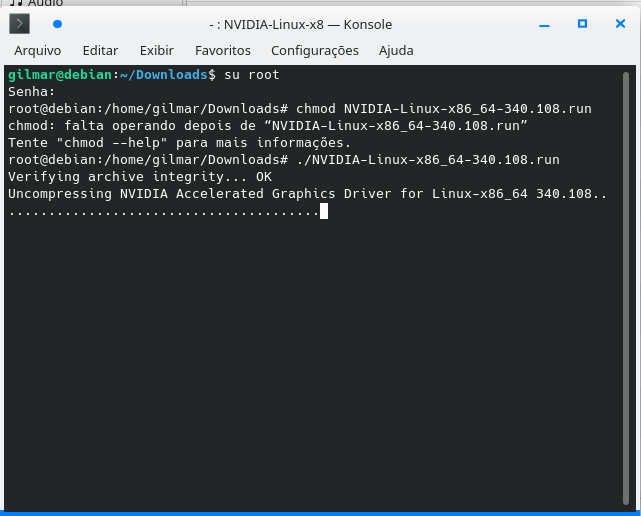Screen dimensions: 641x516
Task: Open the Ajuda menu
Action: tap(396, 51)
